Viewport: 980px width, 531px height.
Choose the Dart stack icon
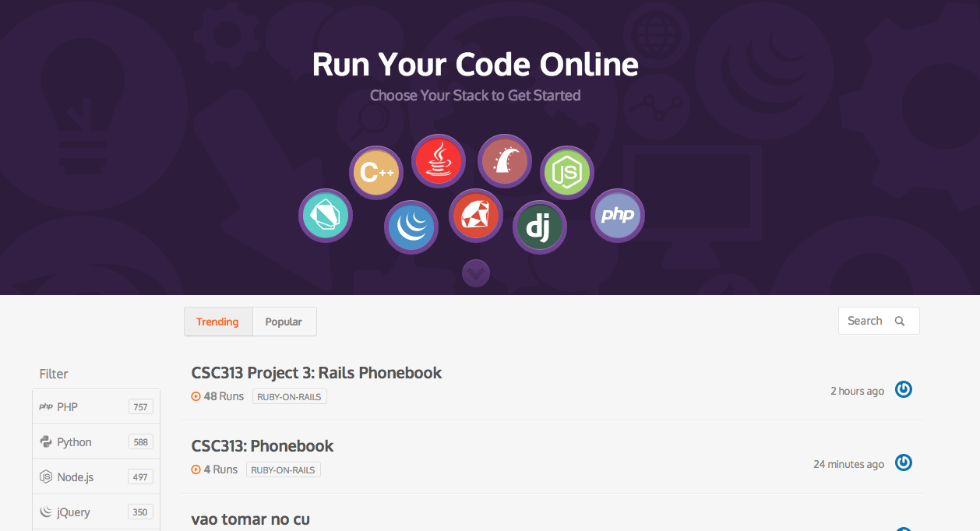(x=326, y=216)
